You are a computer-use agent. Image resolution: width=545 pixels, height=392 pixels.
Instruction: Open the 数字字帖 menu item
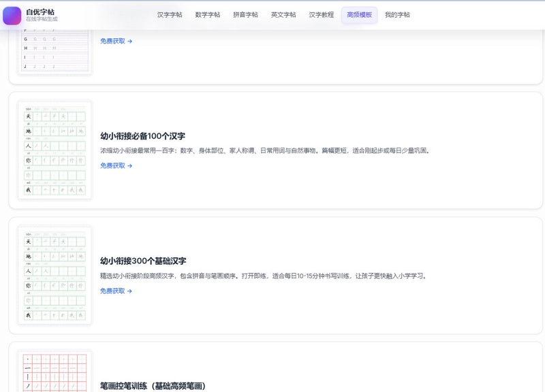[208, 15]
